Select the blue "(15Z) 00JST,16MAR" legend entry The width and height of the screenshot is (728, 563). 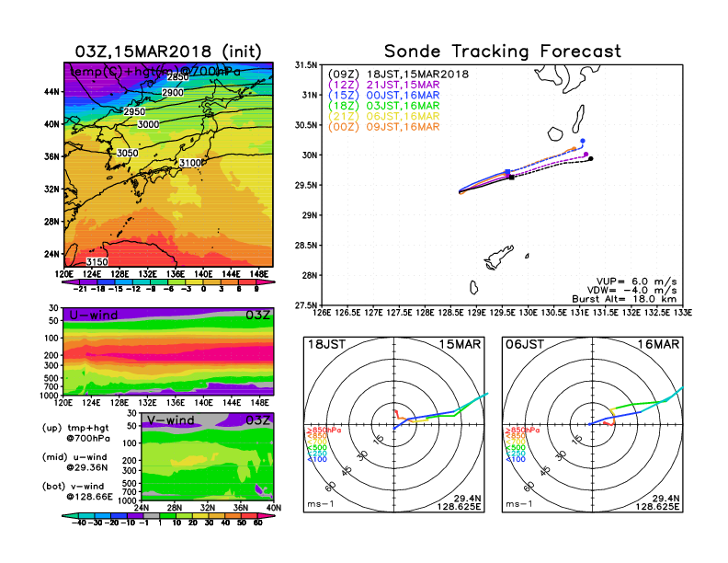pos(384,96)
